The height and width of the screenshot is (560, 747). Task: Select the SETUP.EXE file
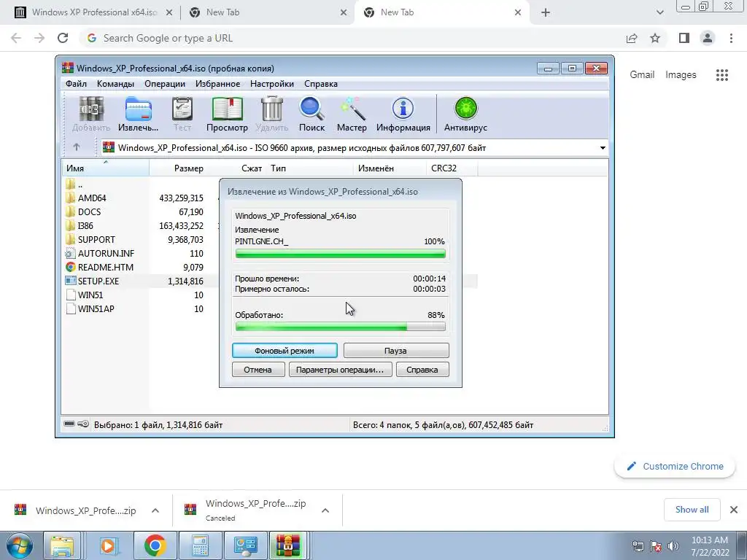(92, 281)
